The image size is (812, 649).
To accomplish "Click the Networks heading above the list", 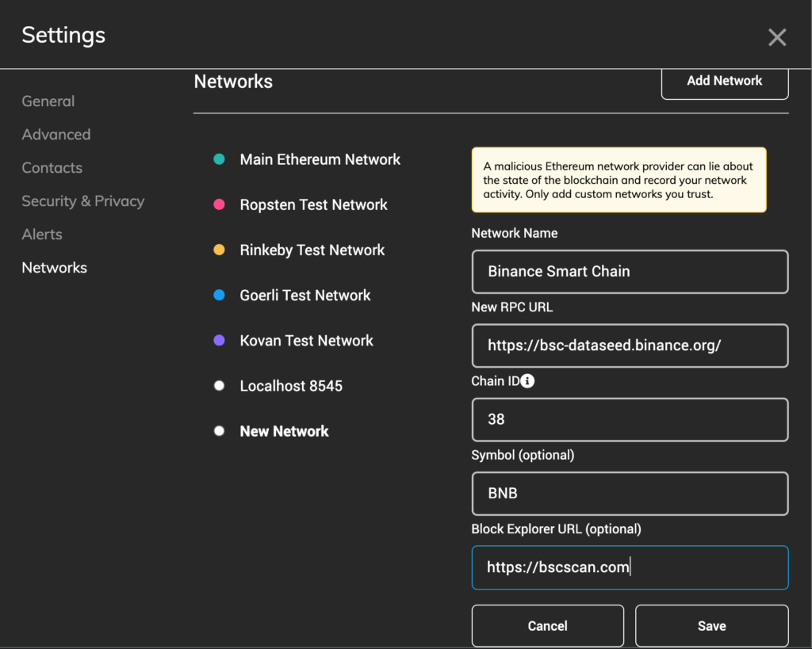I will [x=233, y=82].
